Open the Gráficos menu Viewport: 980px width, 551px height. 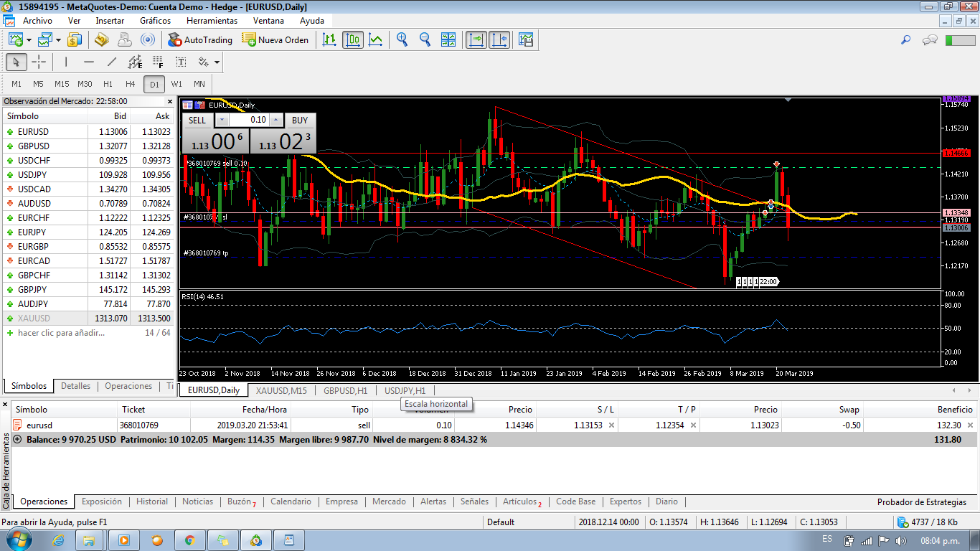[x=156, y=21]
